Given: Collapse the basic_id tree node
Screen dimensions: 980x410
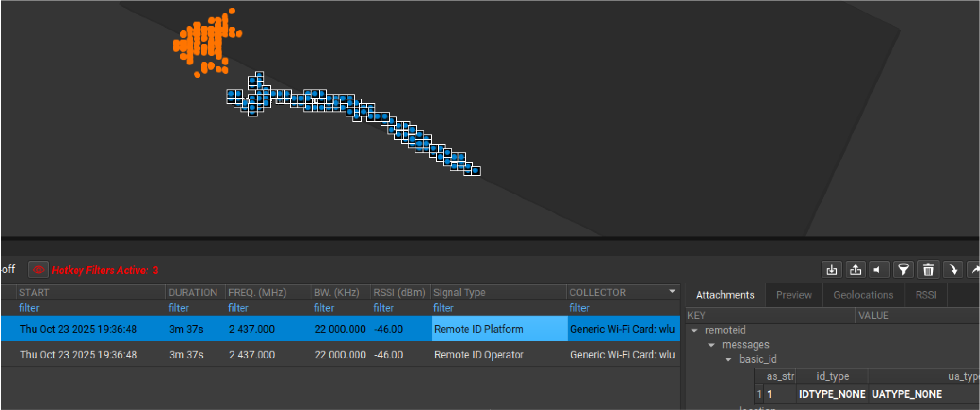Looking at the screenshot, I should point(729,360).
